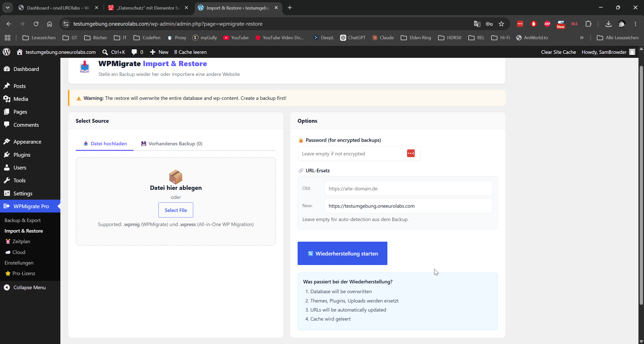Open YouTube bookmark
The image size is (644, 344).
236,38
